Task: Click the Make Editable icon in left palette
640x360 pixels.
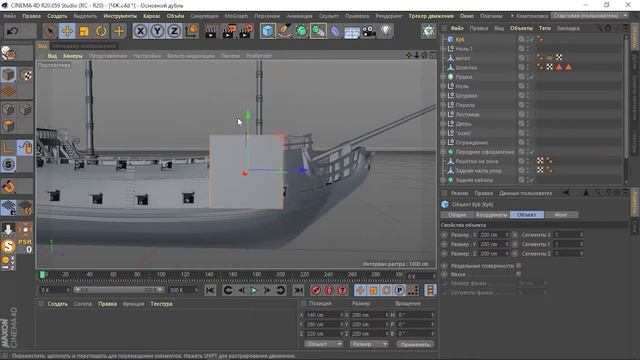Action: (x=8, y=53)
